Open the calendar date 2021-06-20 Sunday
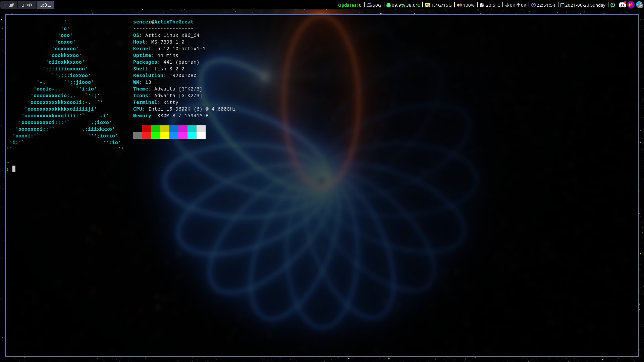The width and height of the screenshot is (644, 362). click(x=585, y=5)
